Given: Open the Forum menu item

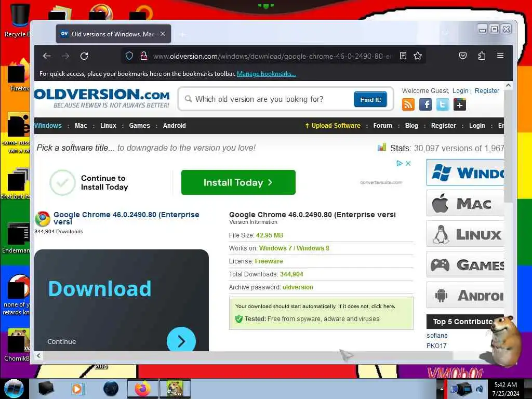Looking at the screenshot, I should pos(383,126).
